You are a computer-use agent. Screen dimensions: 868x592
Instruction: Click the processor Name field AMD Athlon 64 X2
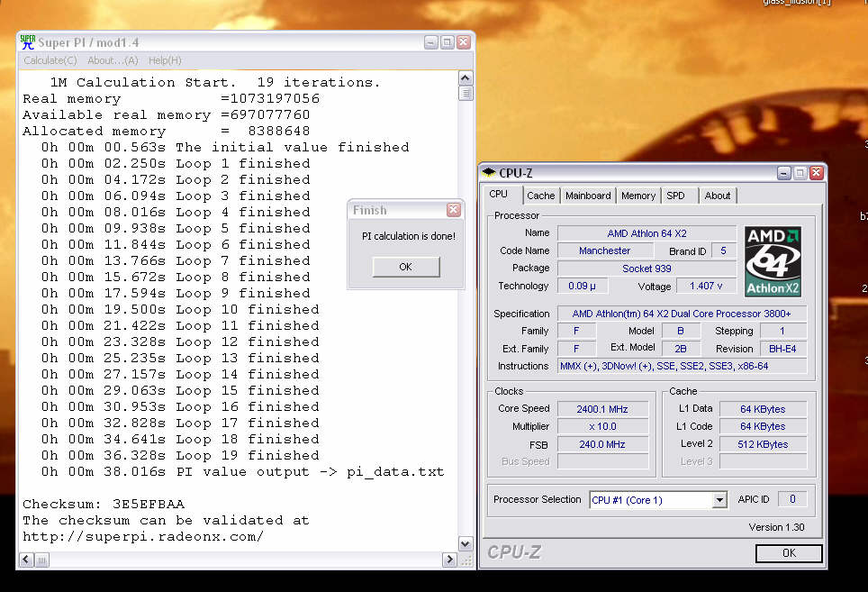click(646, 233)
